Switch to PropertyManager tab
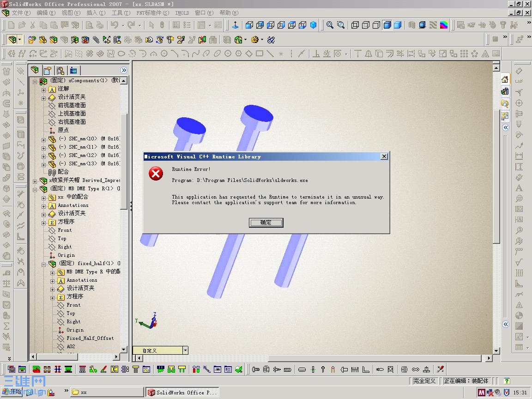The image size is (532, 399). tap(48, 70)
